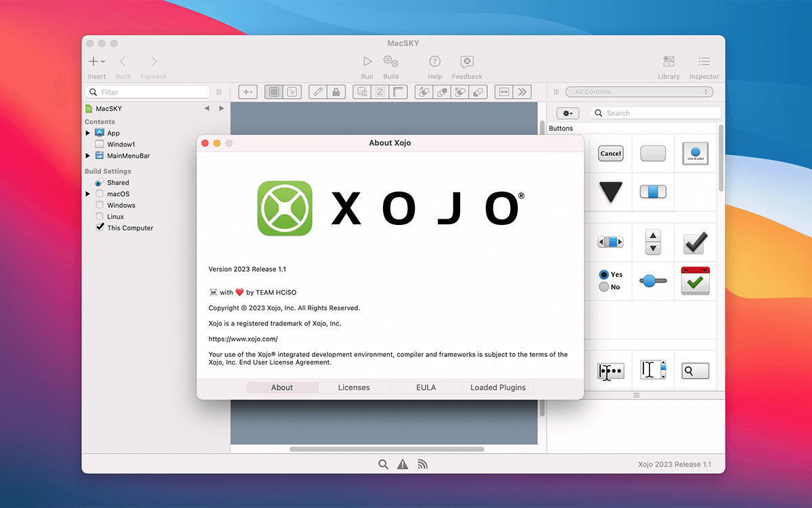812x508 pixels.
Task: Enable the Linux build target checkbox
Action: (x=99, y=217)
